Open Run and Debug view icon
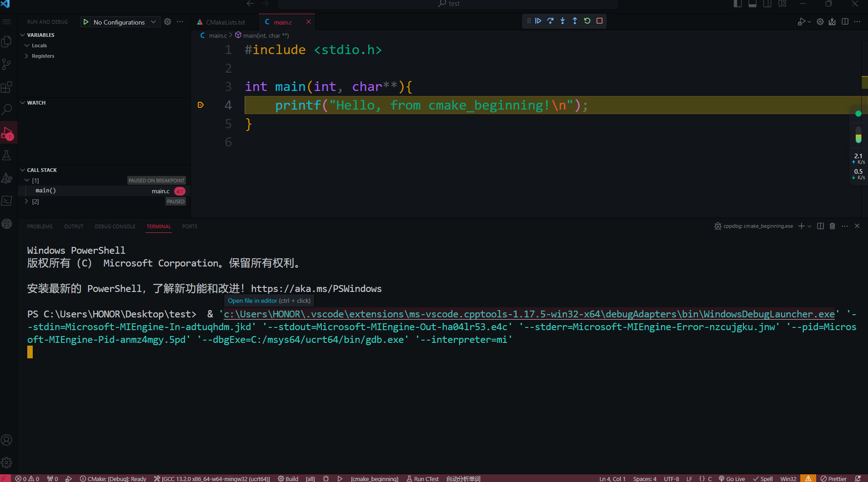Viewport: 868px width, 482px height. point(7,133)
